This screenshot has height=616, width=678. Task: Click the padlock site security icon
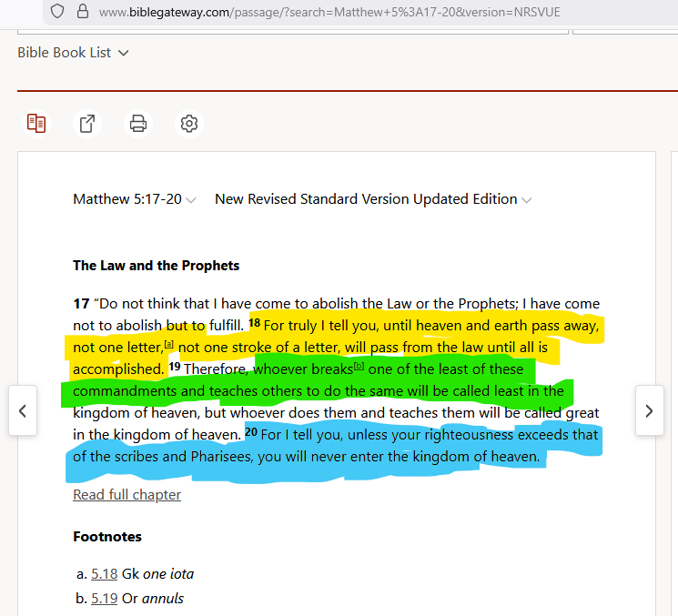(x=82, y=12)
